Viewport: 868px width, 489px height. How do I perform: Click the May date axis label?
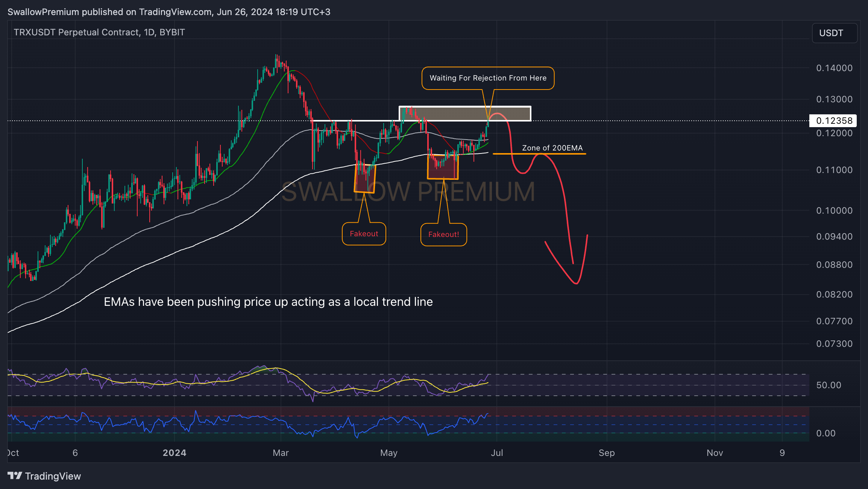[389, 453]
